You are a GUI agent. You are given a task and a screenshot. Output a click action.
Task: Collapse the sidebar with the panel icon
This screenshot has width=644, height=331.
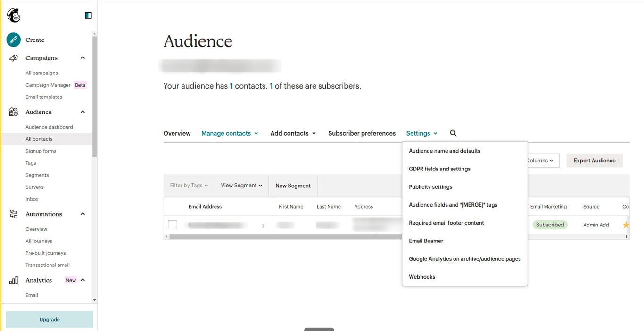[x=88, y=16]
